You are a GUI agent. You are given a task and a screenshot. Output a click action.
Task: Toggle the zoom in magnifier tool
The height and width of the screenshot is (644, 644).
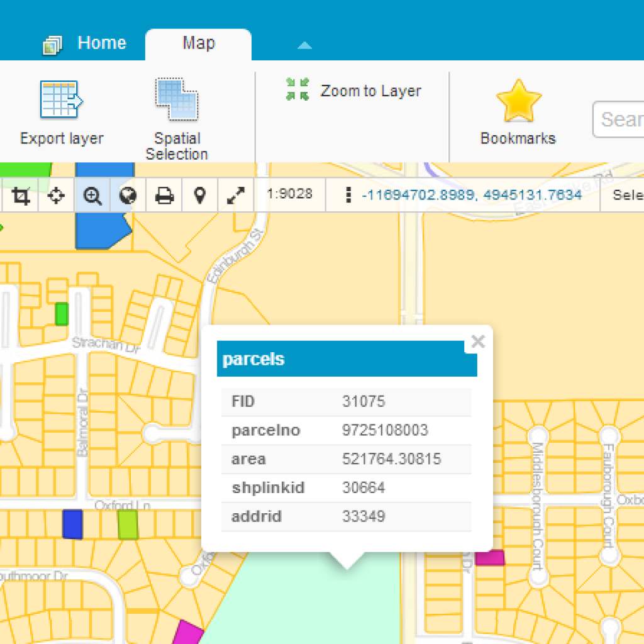92,196
